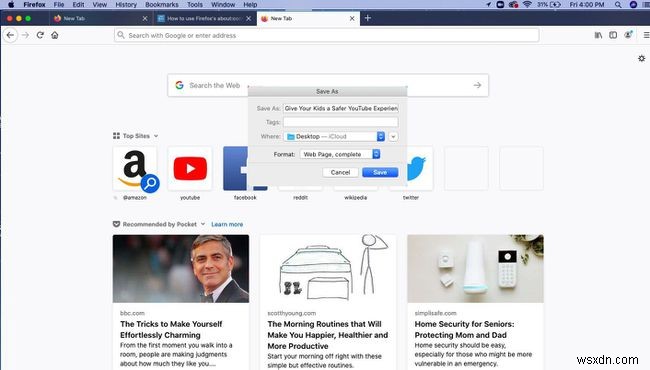Open the BBC article photo thumbnail
The width and height of the screenshot is (650, 370).
coord(181,268)
